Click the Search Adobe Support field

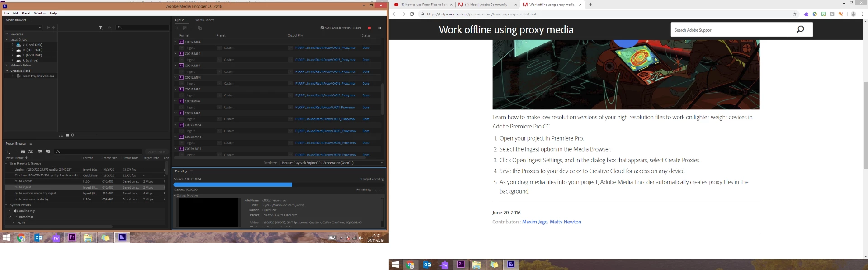tap(729, 30)
